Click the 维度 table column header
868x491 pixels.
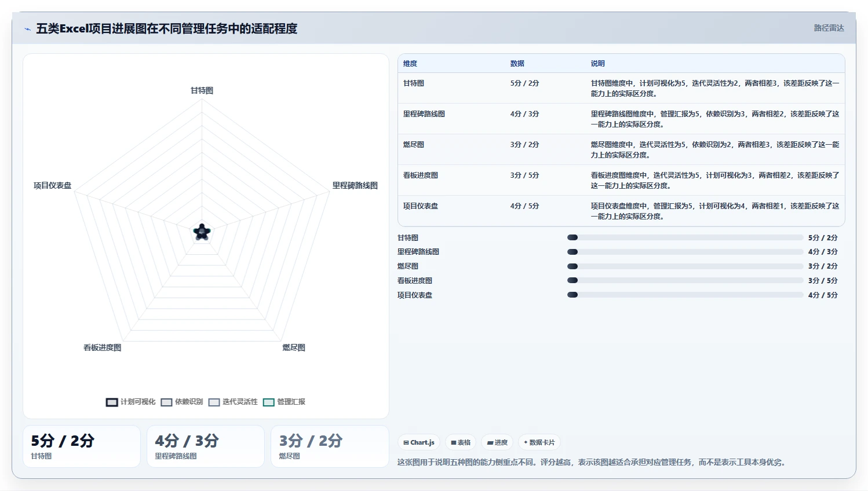click(410, 64)
